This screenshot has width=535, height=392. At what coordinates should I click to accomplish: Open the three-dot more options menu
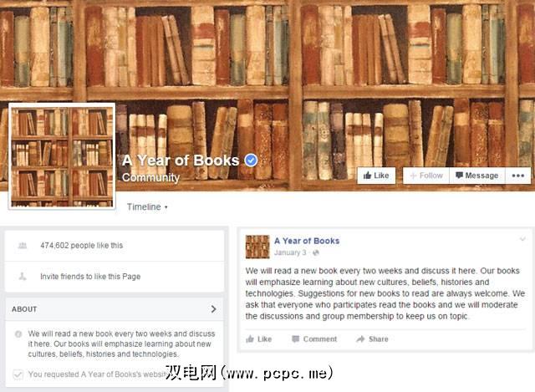[518, 176]
